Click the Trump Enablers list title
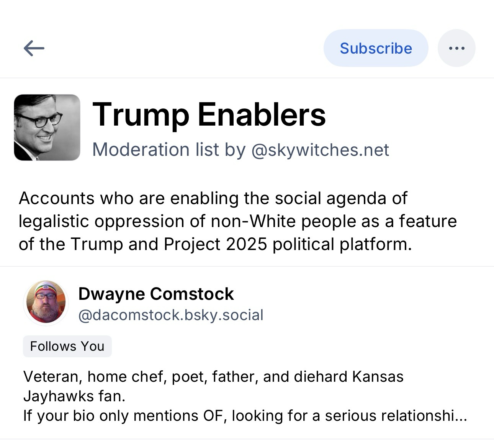This screenshot has height=448, width=494. [x=209, y=114]
